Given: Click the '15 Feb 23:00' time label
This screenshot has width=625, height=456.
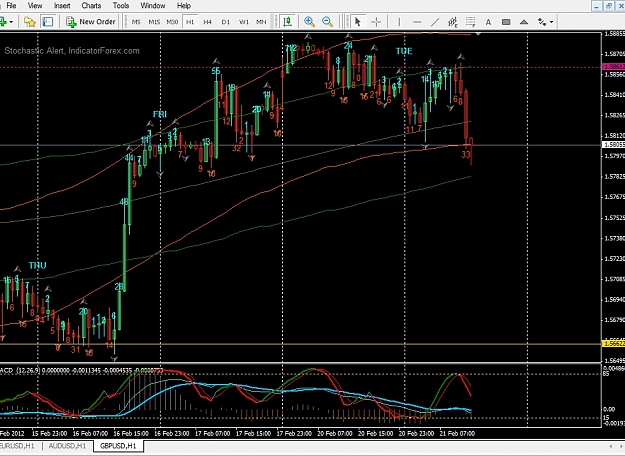Looking at the screenshot, I should tap(49, 433).
